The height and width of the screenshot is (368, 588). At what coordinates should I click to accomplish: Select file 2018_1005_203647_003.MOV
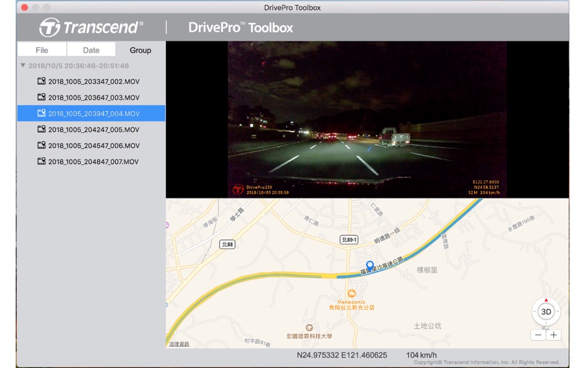[91, 97]
